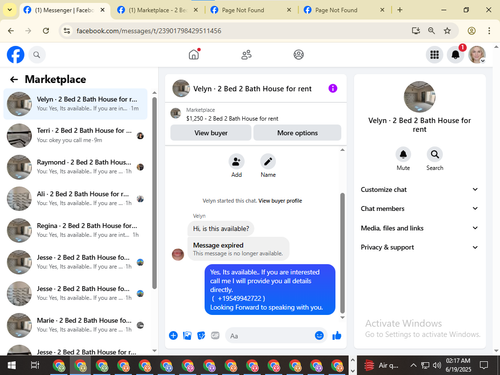Open the browser zoom magnifier icon
Screen dimensions: 500x375
431,31
